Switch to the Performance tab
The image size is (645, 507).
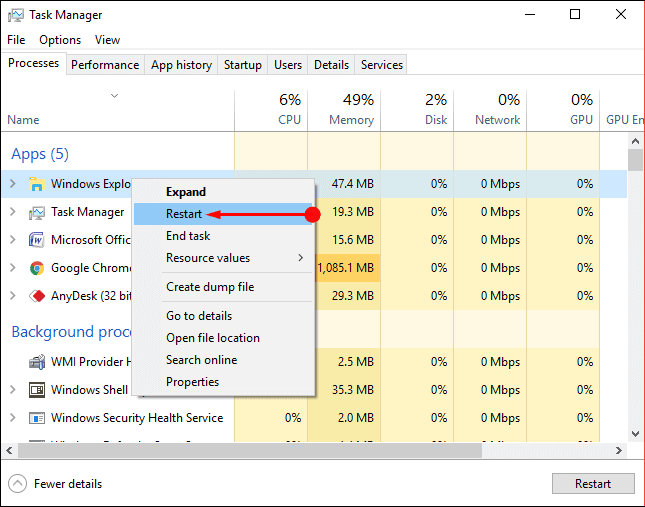tap(105, 65)
